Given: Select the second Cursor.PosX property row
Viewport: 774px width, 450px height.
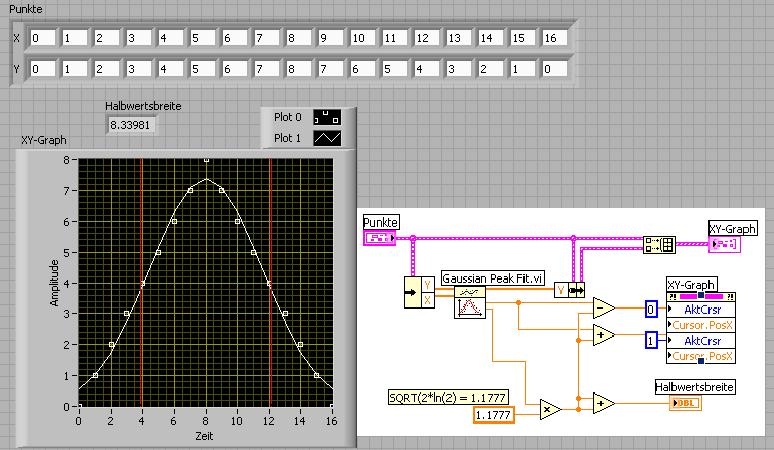Looking at the screenshot, I should pos(701,356).
